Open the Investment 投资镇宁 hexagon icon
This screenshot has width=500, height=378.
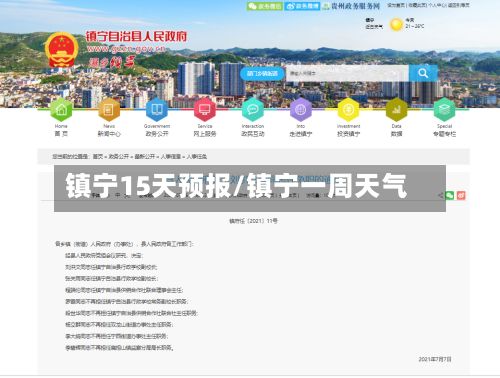coord(348,110)
